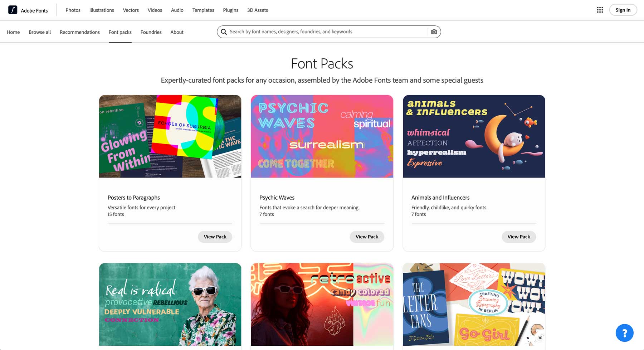This screenshot has height=350, width=644.
Task: Go to the Browse all tab
Action: click(40, 32)
